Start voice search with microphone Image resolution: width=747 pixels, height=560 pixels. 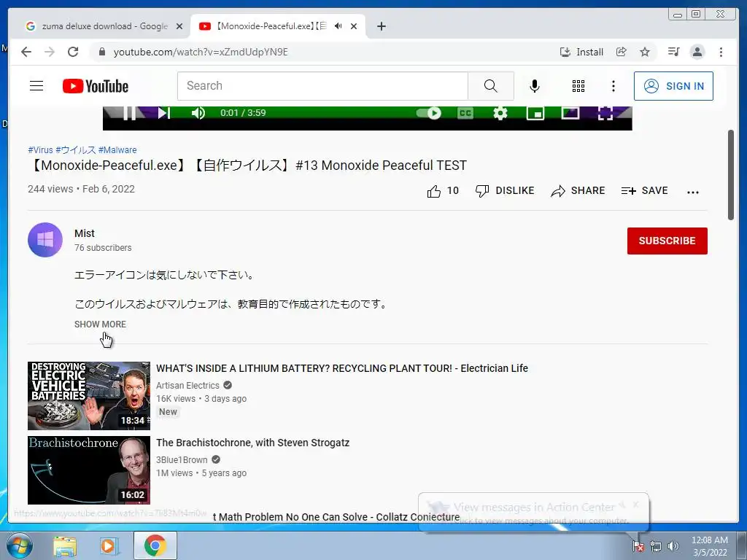(535, 86)
